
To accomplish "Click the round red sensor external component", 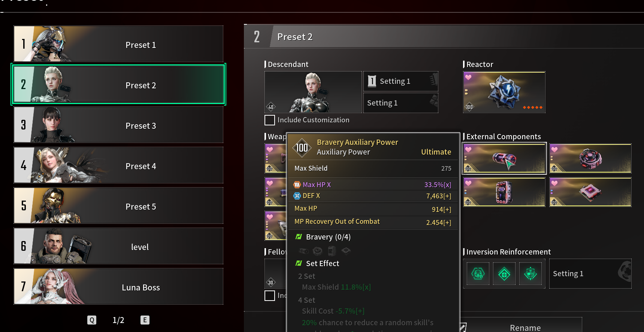I will coord(590,158).
